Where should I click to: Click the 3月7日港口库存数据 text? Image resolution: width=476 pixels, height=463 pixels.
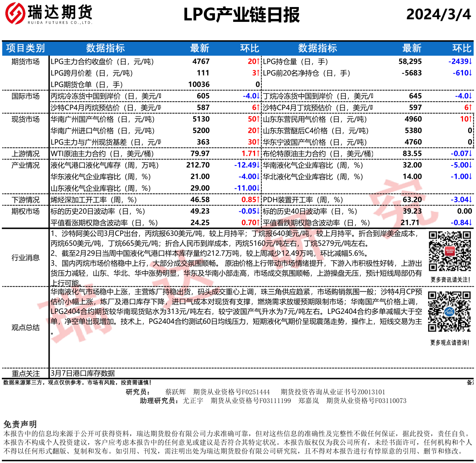point(83,373)
